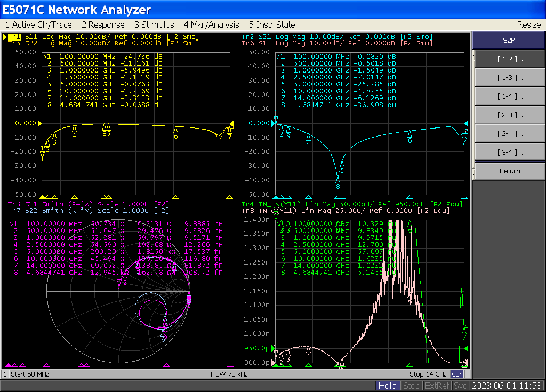546x392 pixels.
Task: Activate the Tr6 S12 trace label
Action: pos(337,43)
